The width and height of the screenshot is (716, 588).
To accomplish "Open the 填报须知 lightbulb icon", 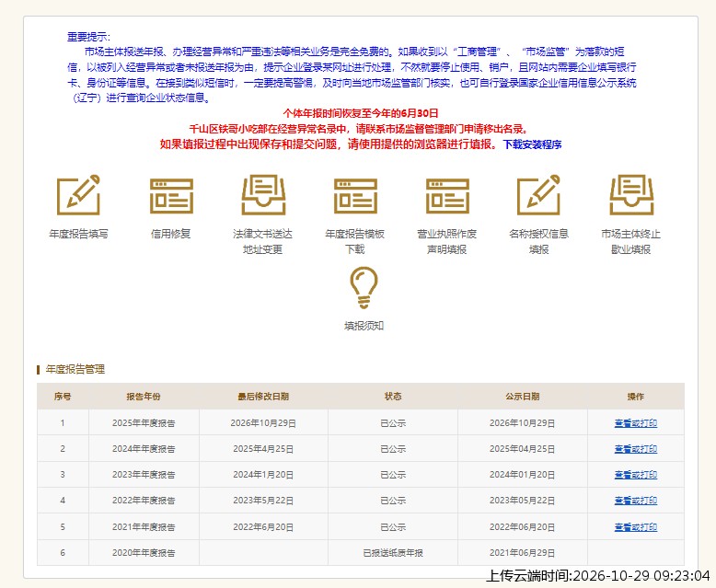I will point(364,288).
